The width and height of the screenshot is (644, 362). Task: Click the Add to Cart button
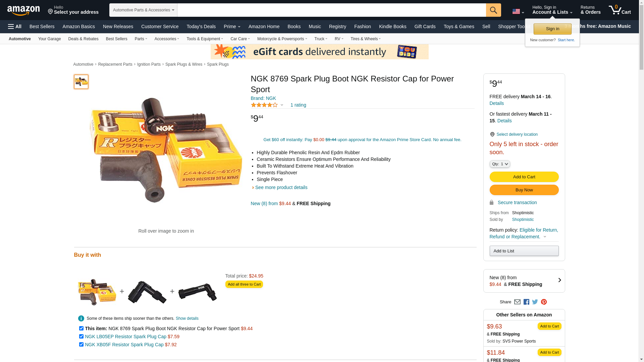(524, 177)
